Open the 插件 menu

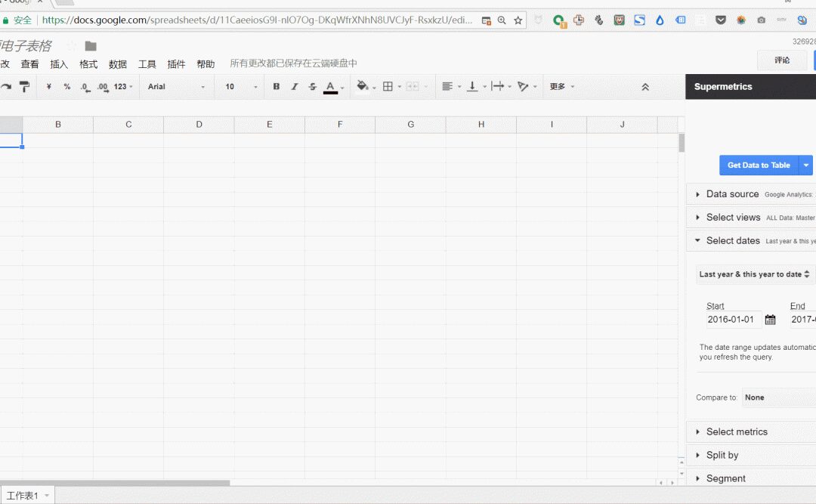(176, 64)
